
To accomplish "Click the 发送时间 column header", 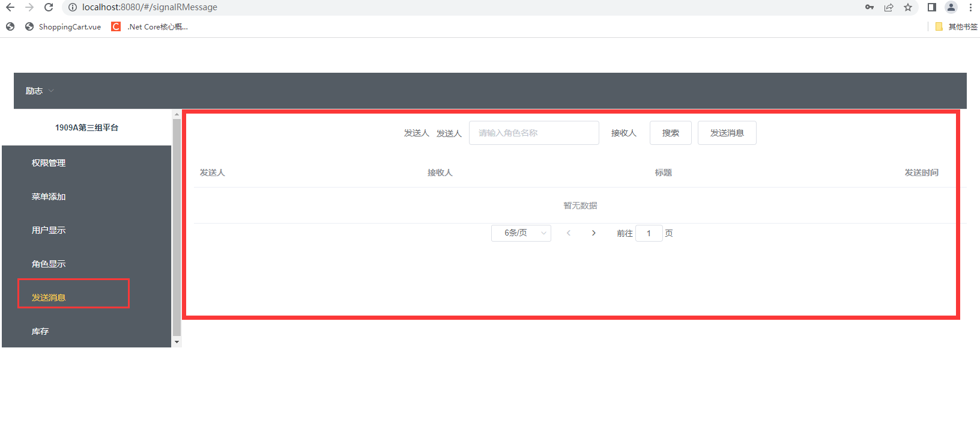I will point(922,173).
